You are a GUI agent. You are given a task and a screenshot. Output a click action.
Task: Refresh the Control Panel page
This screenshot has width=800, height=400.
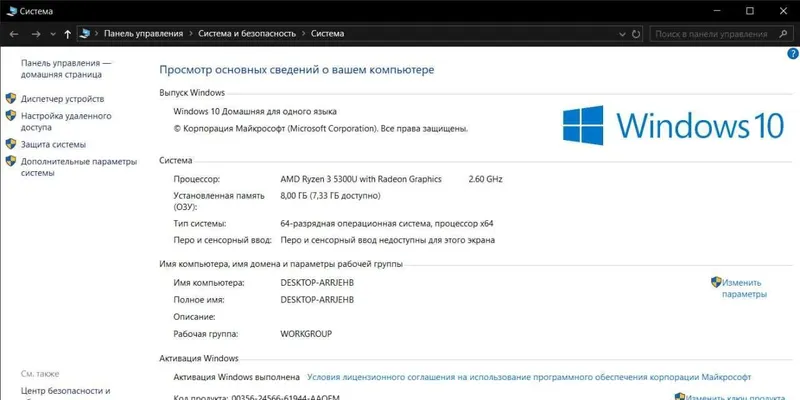(x=636, y=34)
